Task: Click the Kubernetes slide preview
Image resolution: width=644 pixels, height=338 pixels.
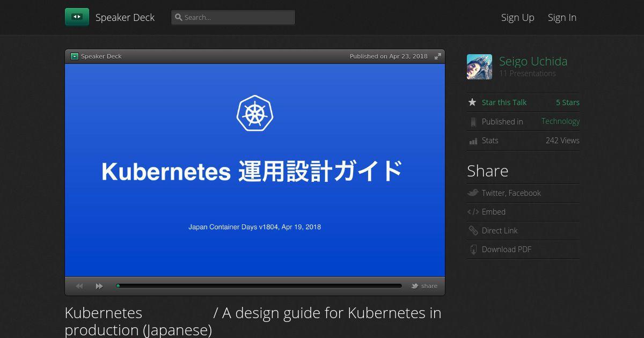Action: (x=255, y=170)
